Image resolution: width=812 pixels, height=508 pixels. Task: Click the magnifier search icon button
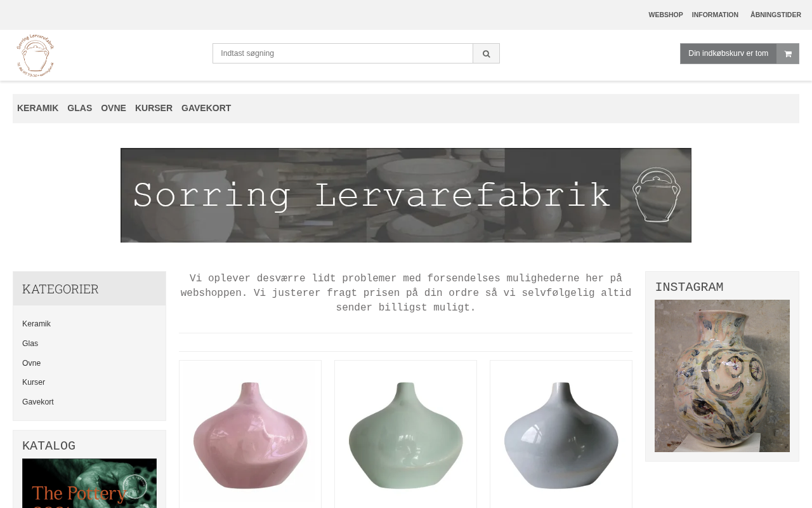(486, 53)
